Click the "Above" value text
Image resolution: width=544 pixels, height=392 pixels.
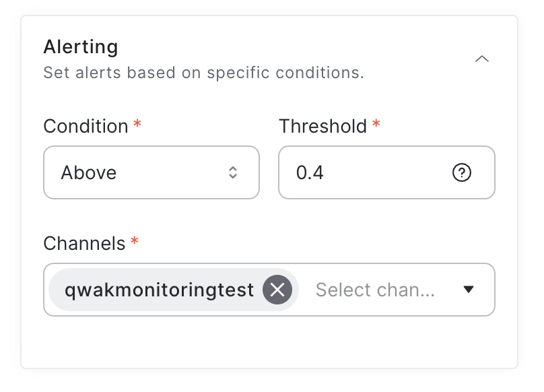click(89, 173)
